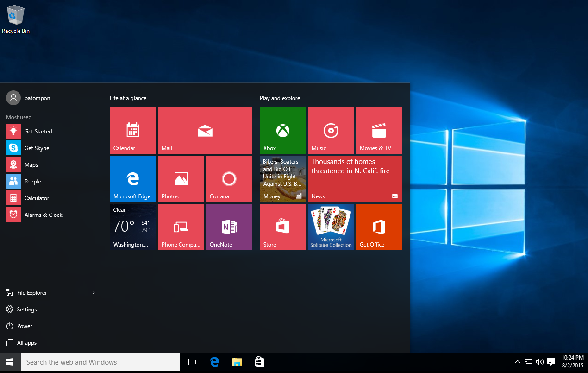Open the Xbox tile
Viewport: 588px width, 373px height.
pyautogui.click(x=283, y=131)
